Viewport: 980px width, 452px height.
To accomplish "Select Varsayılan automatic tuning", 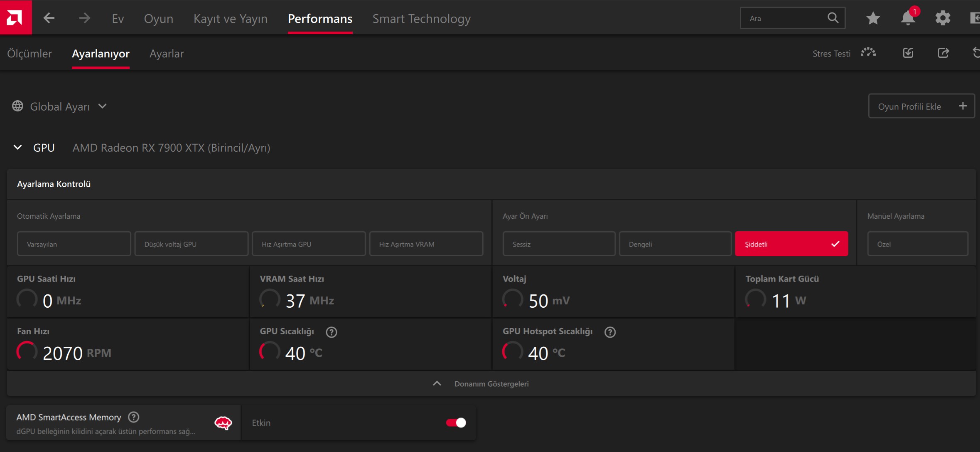I will tap(74, 244).
